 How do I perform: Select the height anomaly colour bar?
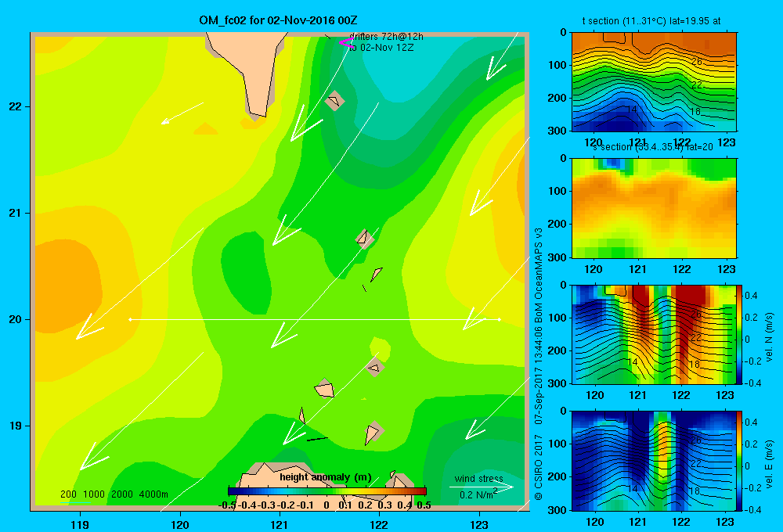327,491
